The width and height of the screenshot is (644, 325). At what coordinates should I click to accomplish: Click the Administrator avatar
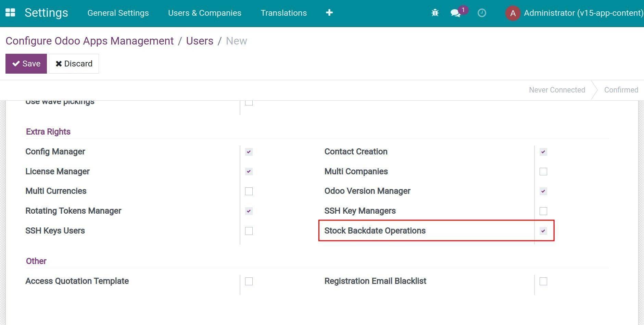[513, 13]
